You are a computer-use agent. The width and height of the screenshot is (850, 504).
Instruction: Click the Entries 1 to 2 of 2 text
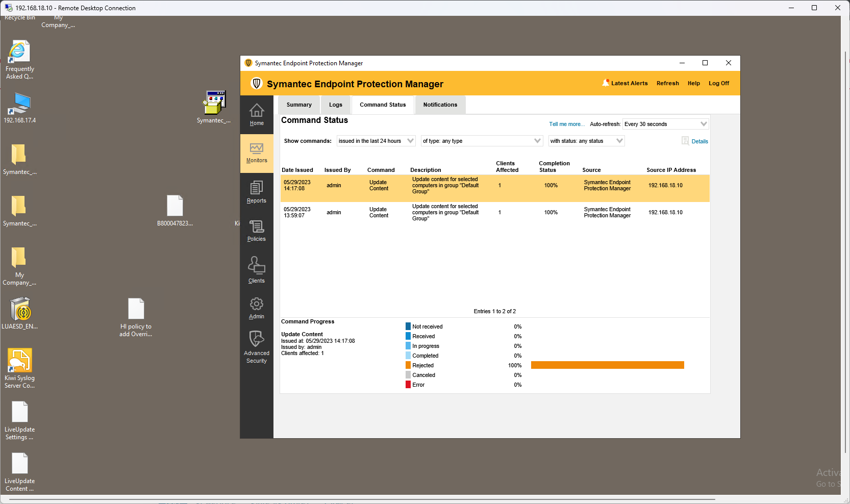tap(494, 311)
